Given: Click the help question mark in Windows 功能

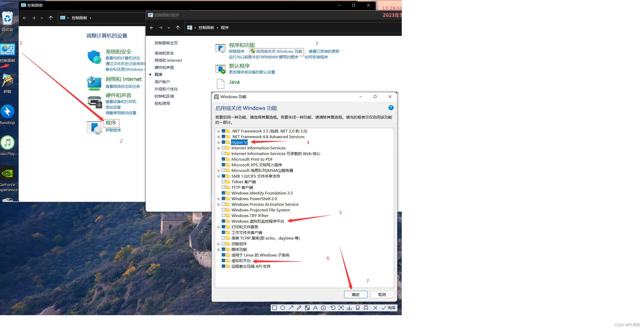Looking at the screenshot, I should click(391, 108).
